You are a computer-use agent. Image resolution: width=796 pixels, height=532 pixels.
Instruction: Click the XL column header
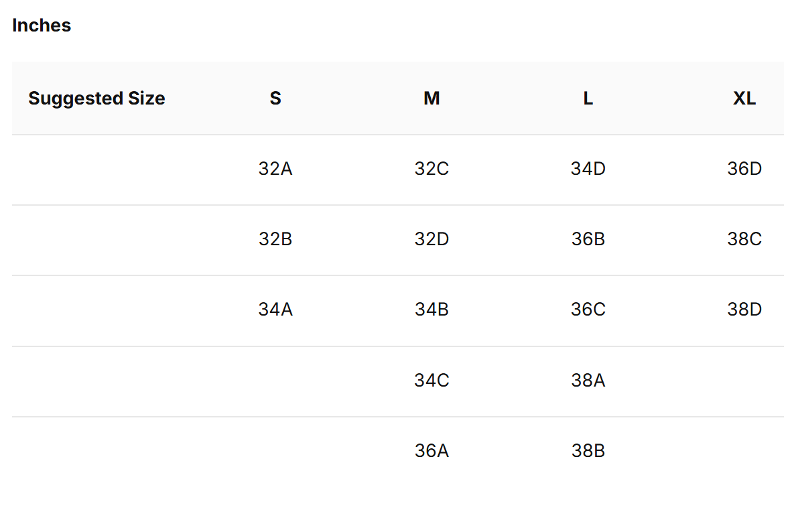(744, 98)
